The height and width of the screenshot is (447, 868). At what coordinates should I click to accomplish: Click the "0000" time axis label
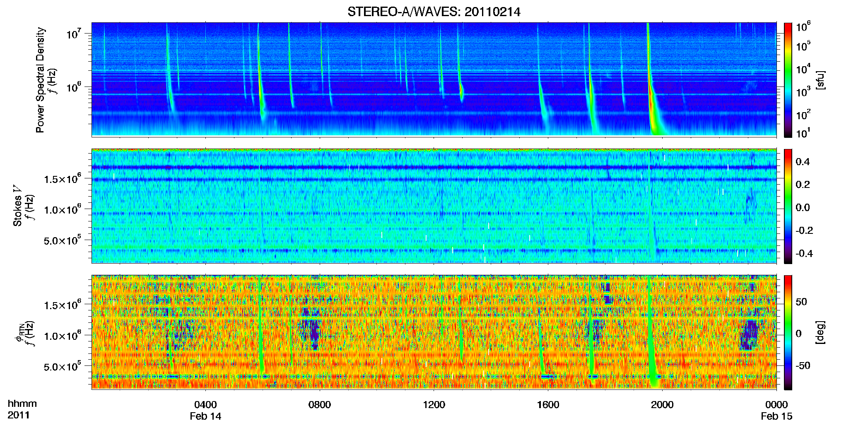point(776,405)
